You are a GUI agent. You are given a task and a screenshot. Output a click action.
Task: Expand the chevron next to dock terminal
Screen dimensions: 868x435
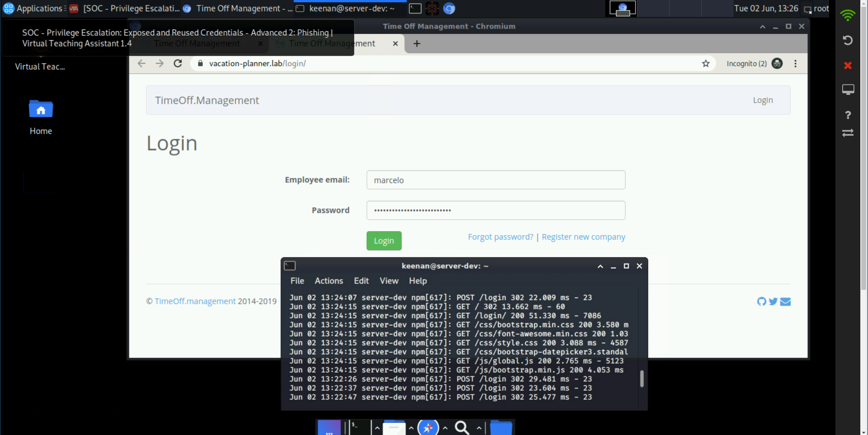click(377, 427)
